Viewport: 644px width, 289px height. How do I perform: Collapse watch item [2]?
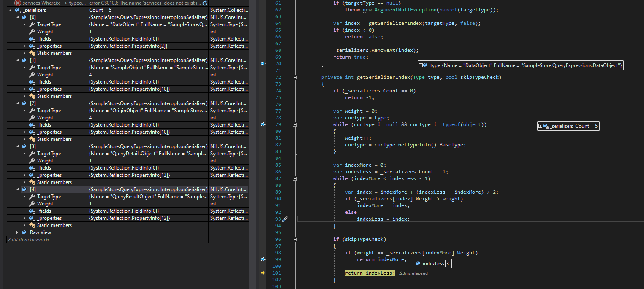(x=17, y=103)
